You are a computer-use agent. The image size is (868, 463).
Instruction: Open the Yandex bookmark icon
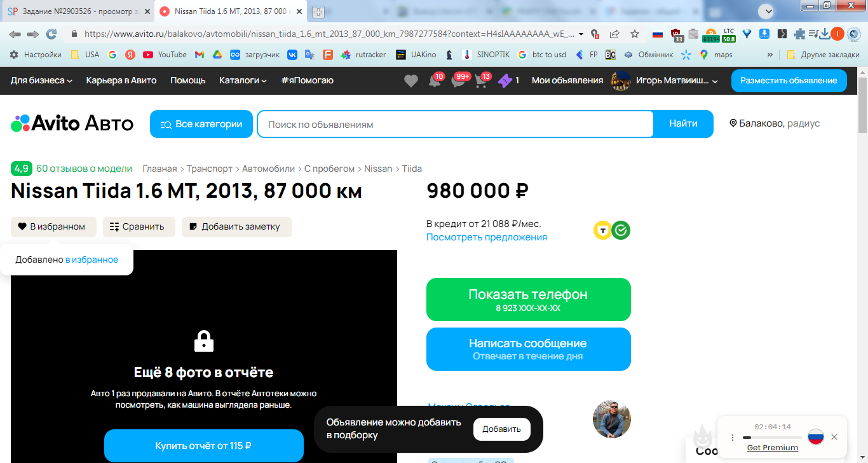pyautogui.click(x=130, y=55)
